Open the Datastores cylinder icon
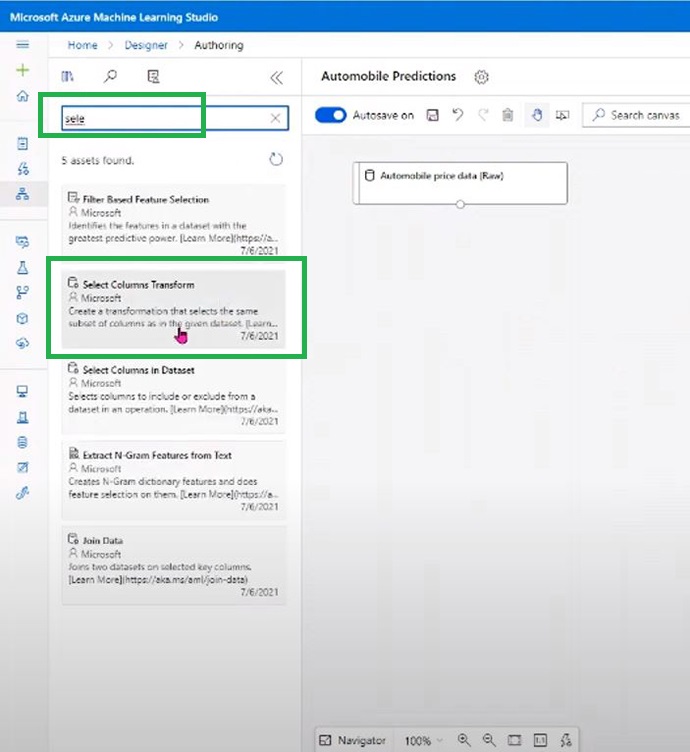The width and height of the screenshot is (690, 752). click(23, 442)
